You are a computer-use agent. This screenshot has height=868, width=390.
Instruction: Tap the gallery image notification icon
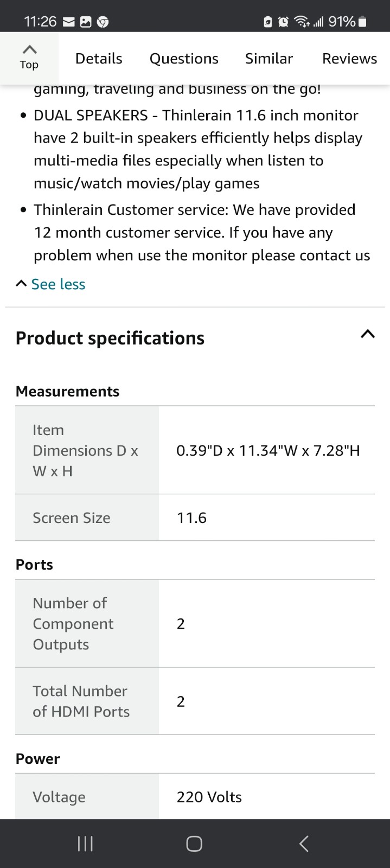coord(86,22)
